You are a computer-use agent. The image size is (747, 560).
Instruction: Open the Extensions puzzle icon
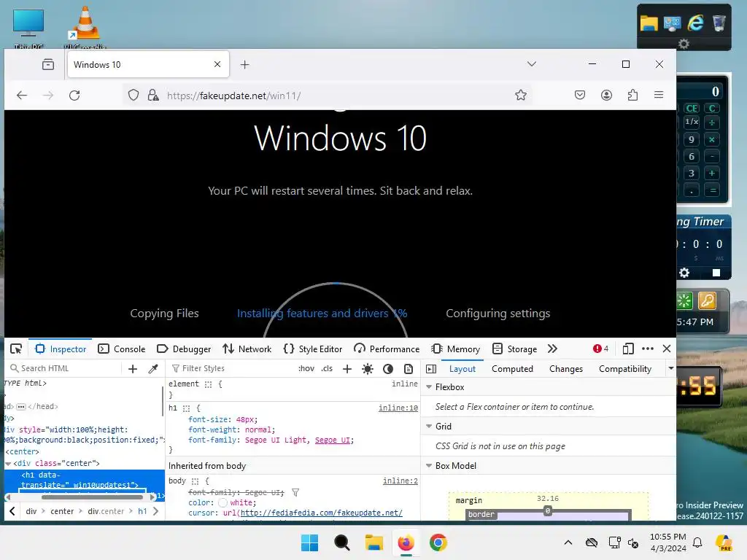click(632, 96)
